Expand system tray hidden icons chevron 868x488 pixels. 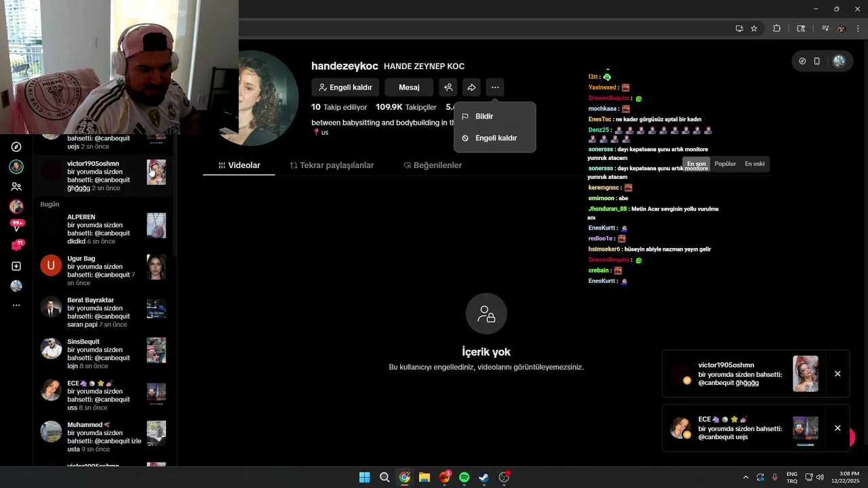point(746,477)
